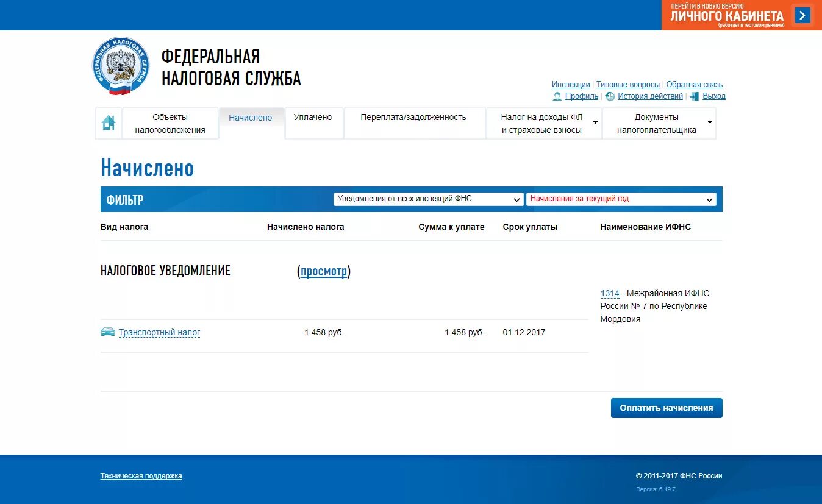
Task: Open the Уведомления от всех инспекций ФНС dropdown
Action: point(428,199)
